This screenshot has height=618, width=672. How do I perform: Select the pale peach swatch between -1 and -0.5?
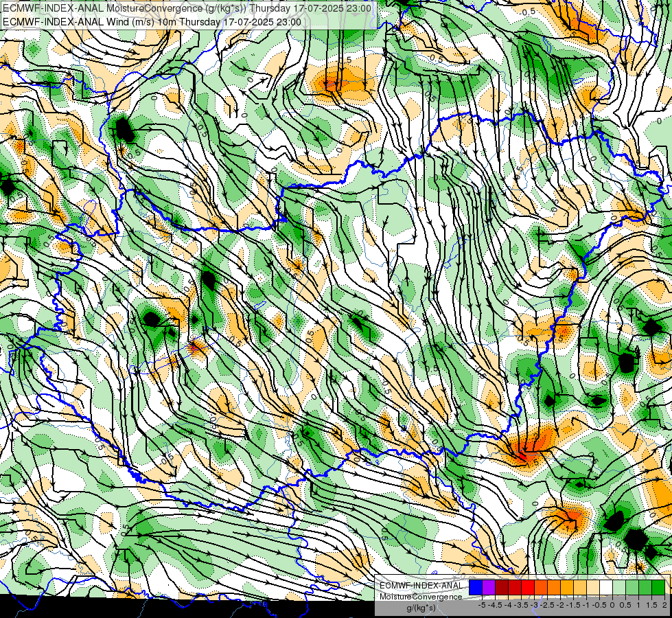tap(593, 588)
